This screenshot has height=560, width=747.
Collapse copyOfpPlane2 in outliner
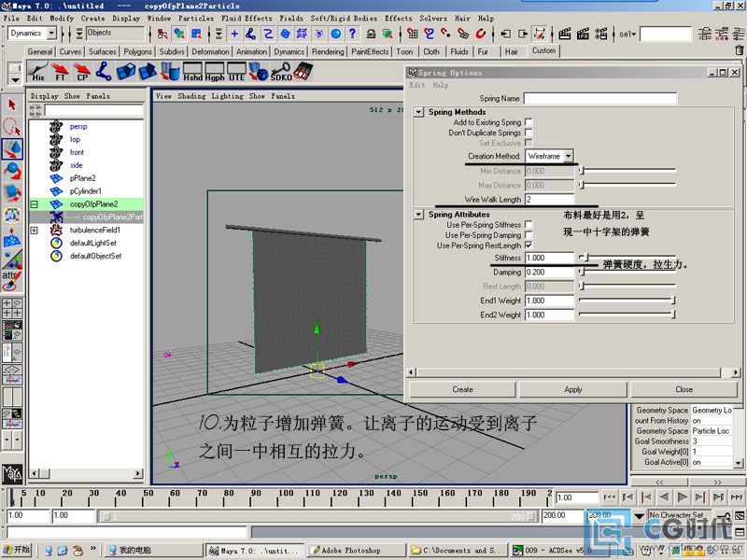[x=34, y=204]
